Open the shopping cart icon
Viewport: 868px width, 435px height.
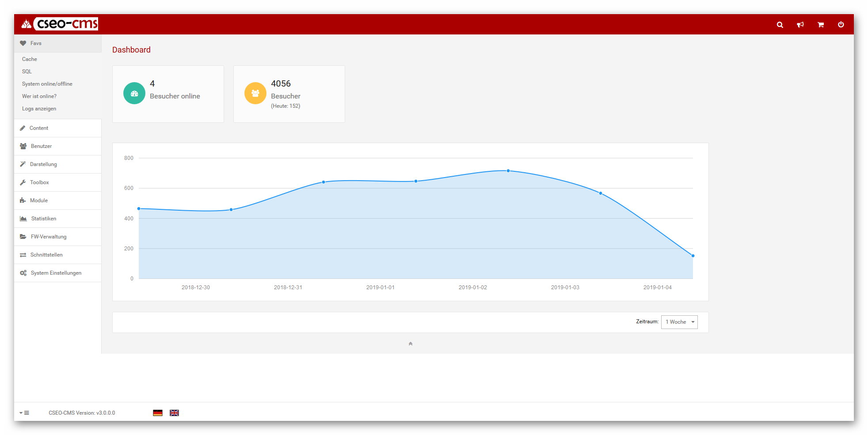pyautogui.click(x=821, y=25)
